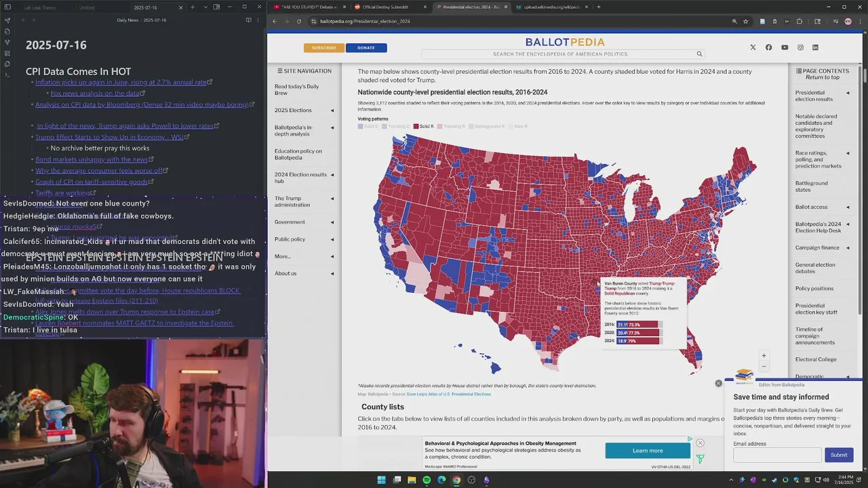Open the browser extensions puzzle icon
Screen dimensions: 868x488
tap(799, 21)
